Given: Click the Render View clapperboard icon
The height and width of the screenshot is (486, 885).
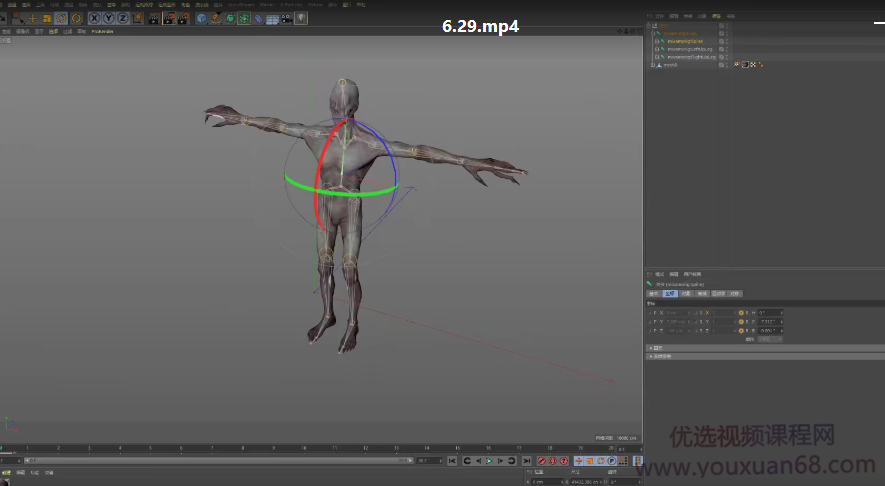Looking at the screenshot, I should [x=155, y=18].
